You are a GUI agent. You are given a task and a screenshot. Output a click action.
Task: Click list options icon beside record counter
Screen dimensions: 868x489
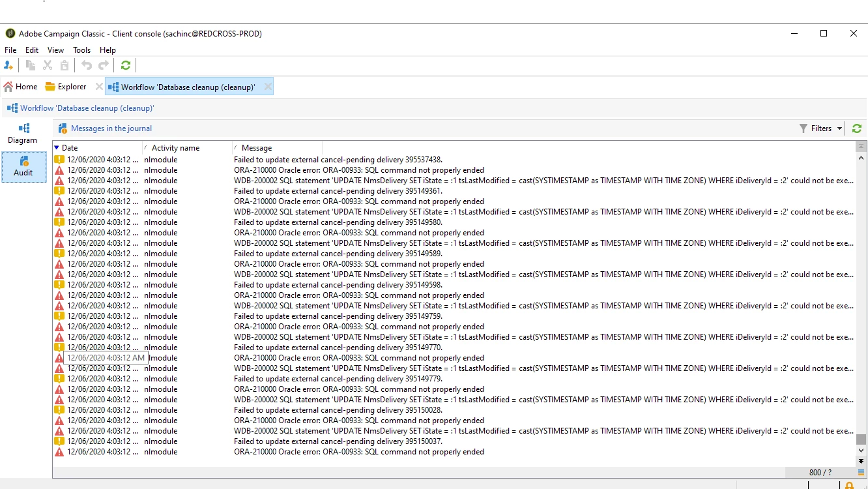(x=861, y=473)
